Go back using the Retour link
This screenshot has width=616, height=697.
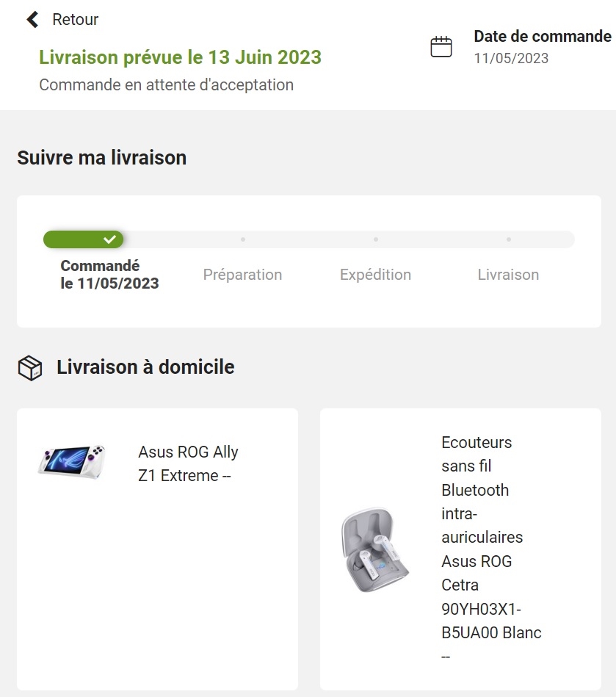point(75,20)
